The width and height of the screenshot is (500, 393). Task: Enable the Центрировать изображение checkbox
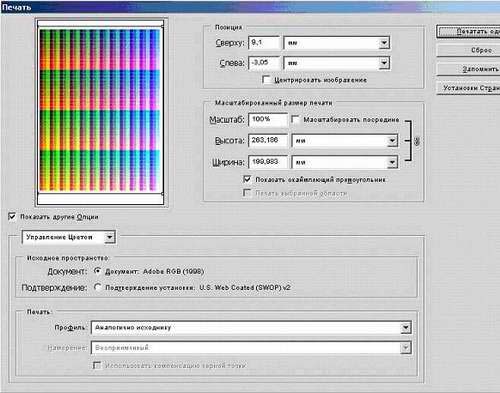(x=266, y=80)
